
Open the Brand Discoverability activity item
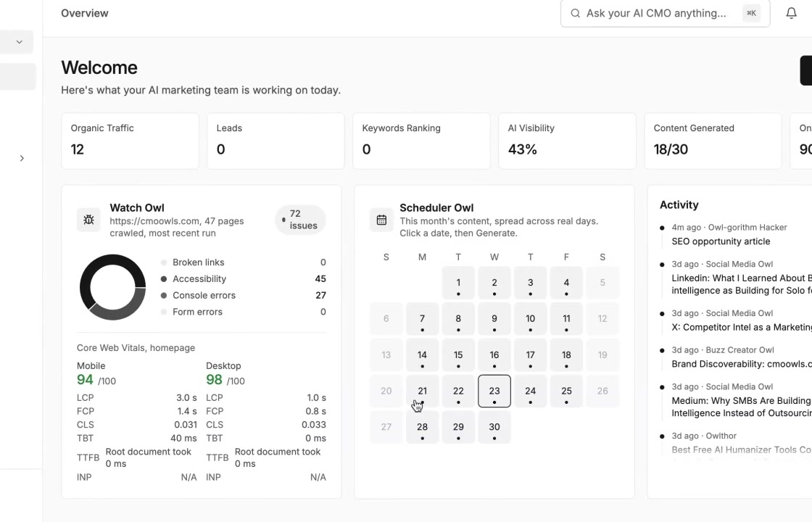click(742, 364)
